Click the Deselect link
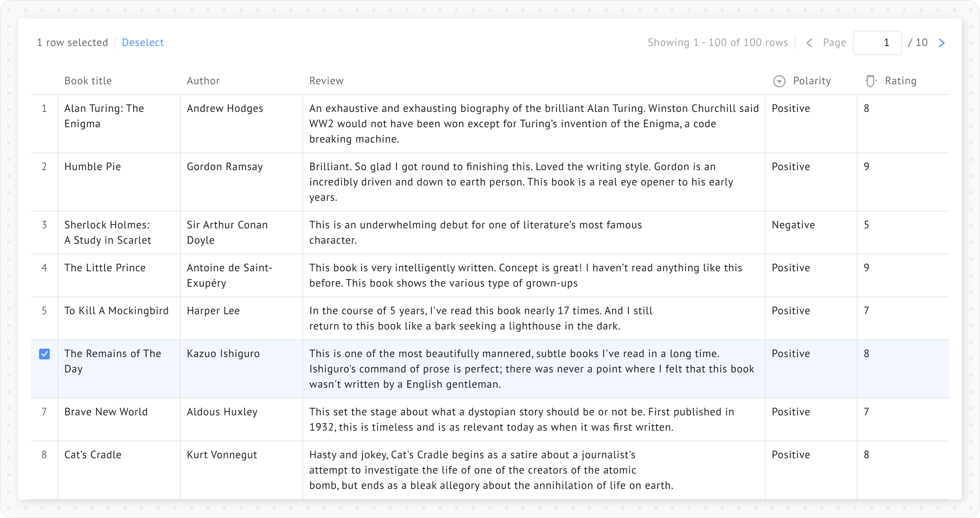 click(142, 43)
